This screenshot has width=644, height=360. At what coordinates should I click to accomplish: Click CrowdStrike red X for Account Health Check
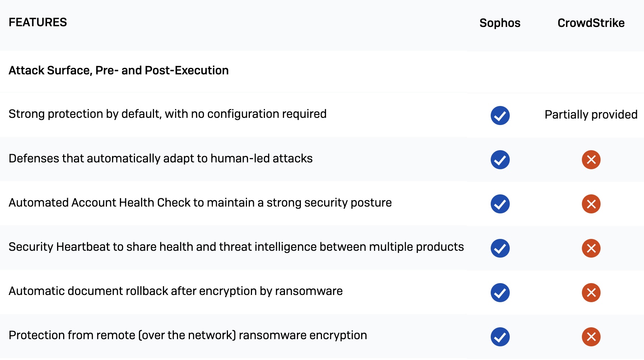pos(591,204)
